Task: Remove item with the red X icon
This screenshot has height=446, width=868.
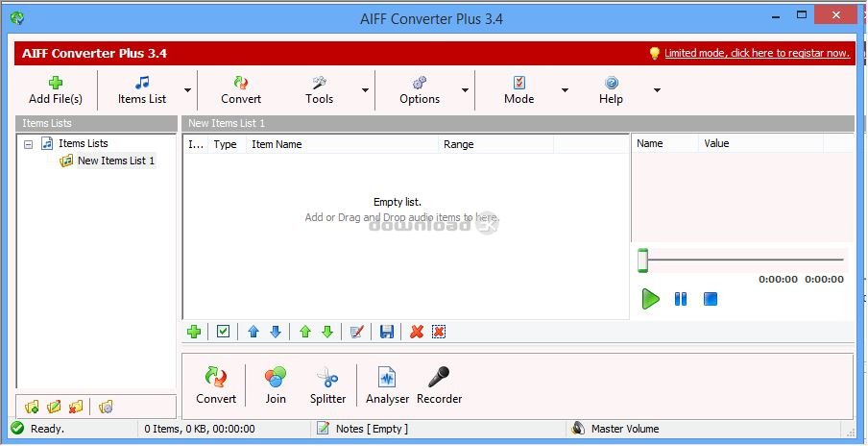Action: tap(417, 332)
